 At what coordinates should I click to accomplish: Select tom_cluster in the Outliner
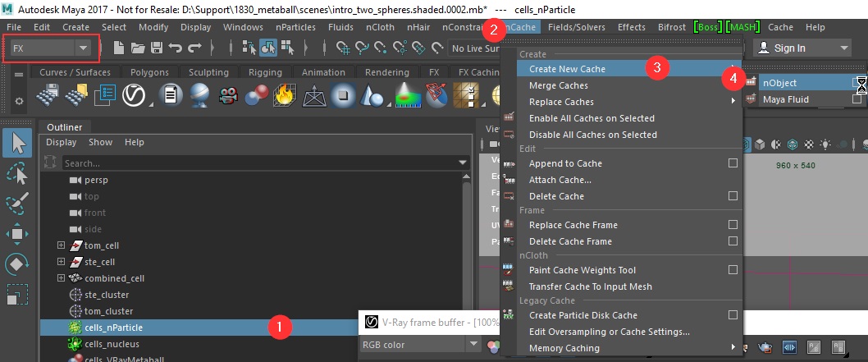point(108,311)
